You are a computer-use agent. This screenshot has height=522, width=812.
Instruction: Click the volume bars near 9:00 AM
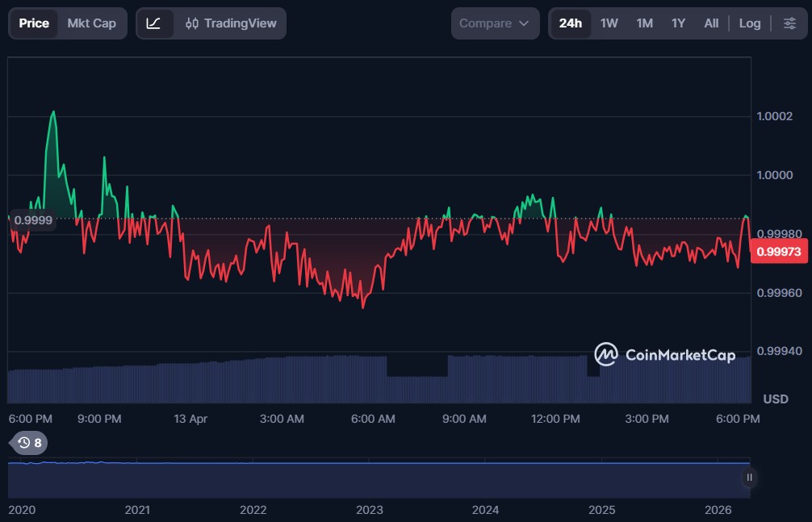466,378
